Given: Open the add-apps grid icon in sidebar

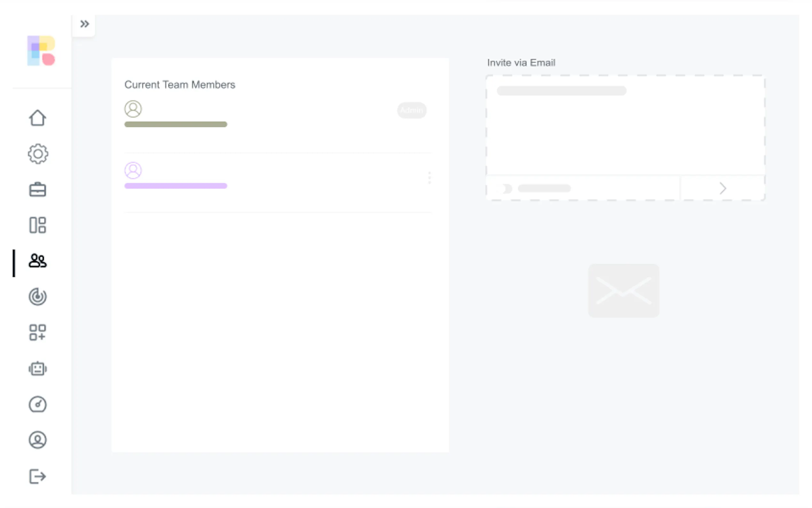Looking at the screenshot, I should 37,333.
